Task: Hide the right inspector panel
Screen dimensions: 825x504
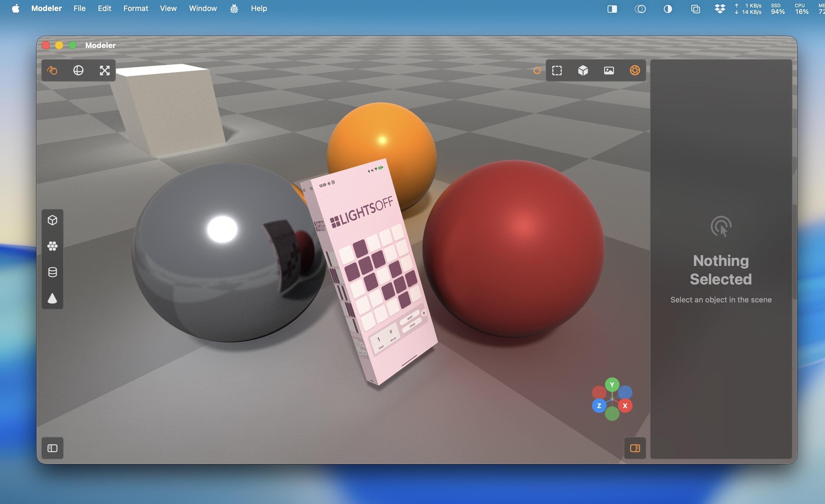Action: pyautogui.click(x=635, y=448)
